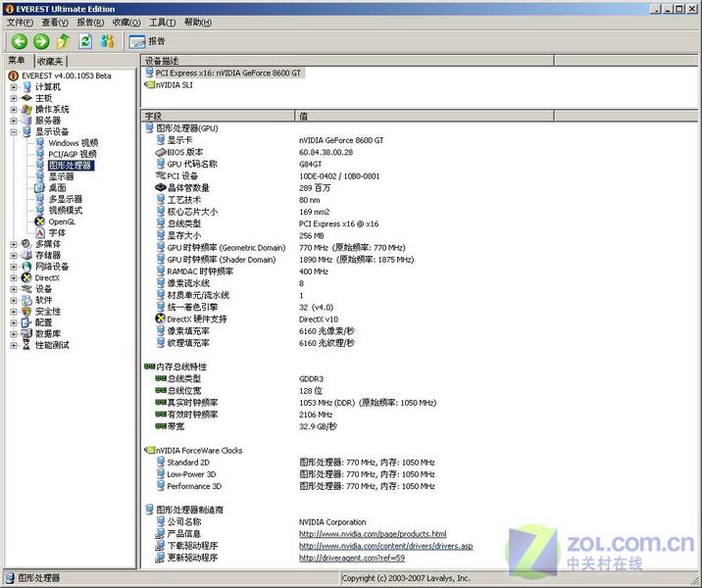Click the nVIDIA ForceWare Clocks icon

(149, 450)
